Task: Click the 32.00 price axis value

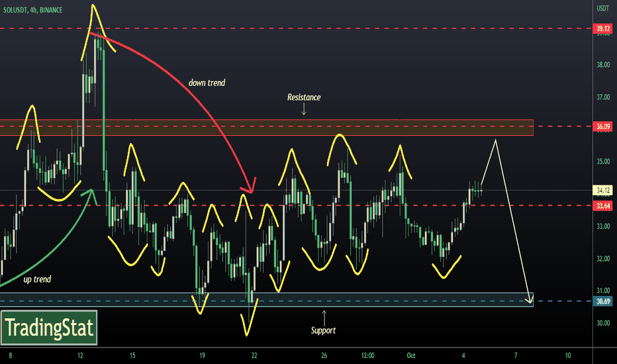Action: (x=603, y=259)
